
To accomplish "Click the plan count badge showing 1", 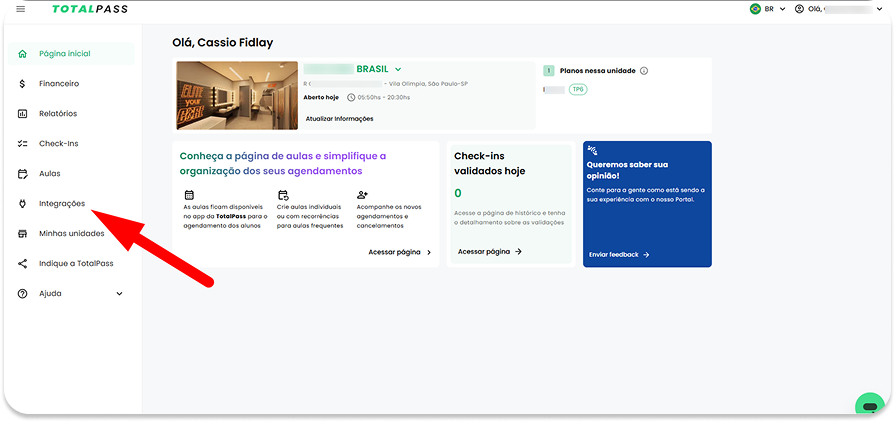I will coord(548,71).
